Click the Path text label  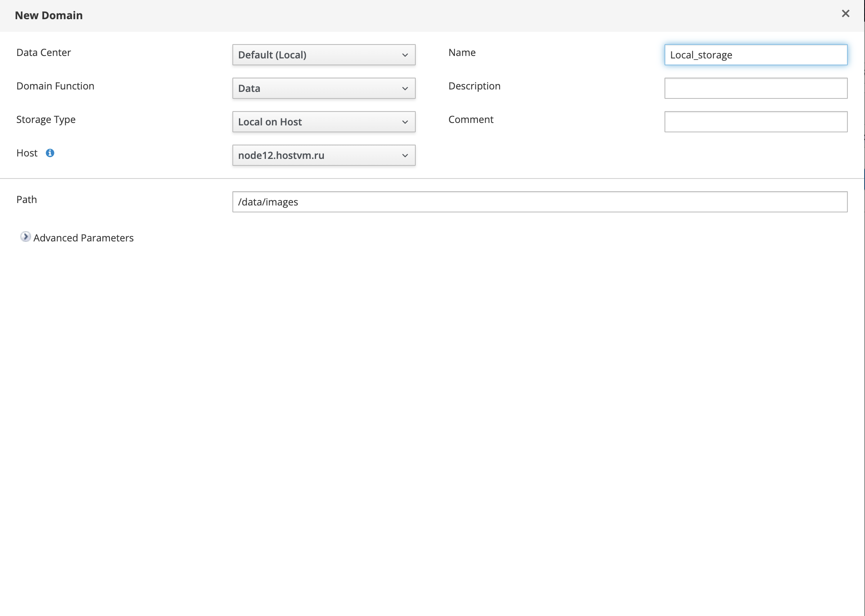(x=27, y=200)
